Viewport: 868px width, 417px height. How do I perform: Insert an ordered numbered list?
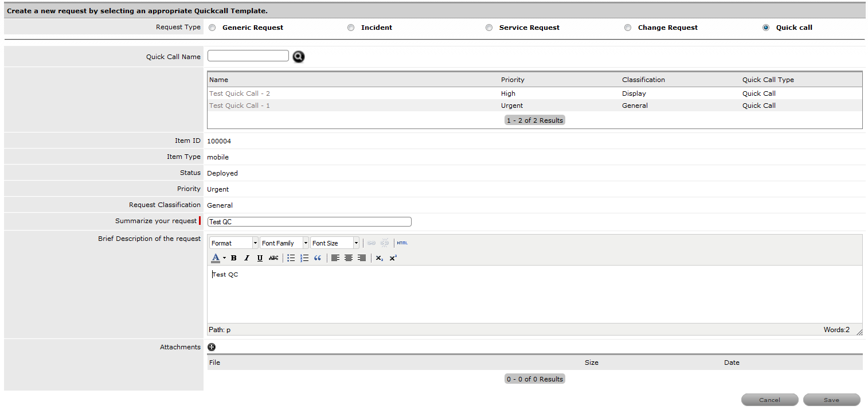[x=304, y=258]
